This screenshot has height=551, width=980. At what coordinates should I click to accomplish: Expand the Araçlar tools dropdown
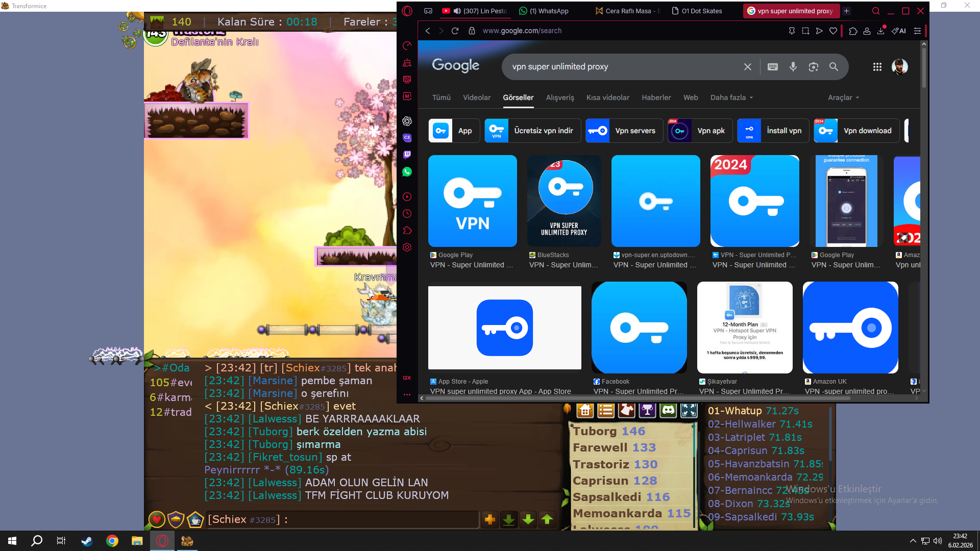pyautogui.click(x=843, y=97)
